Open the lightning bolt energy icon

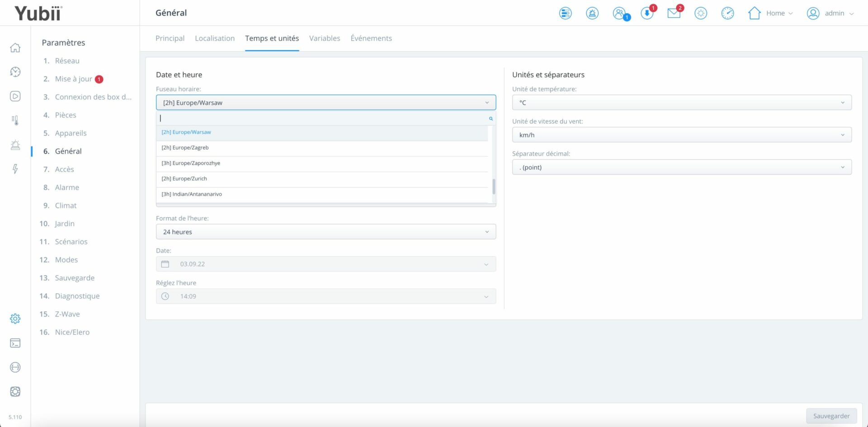(x=15, y=169)
